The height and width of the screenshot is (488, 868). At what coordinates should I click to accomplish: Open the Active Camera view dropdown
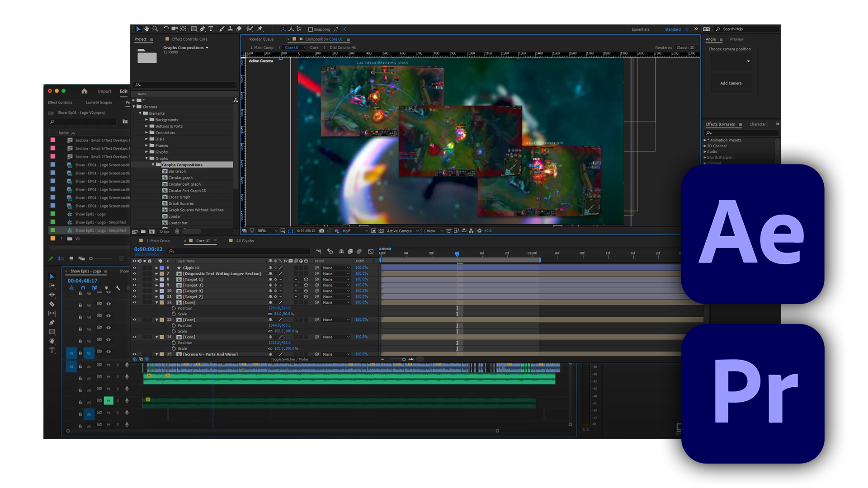(x=403, y=231)
